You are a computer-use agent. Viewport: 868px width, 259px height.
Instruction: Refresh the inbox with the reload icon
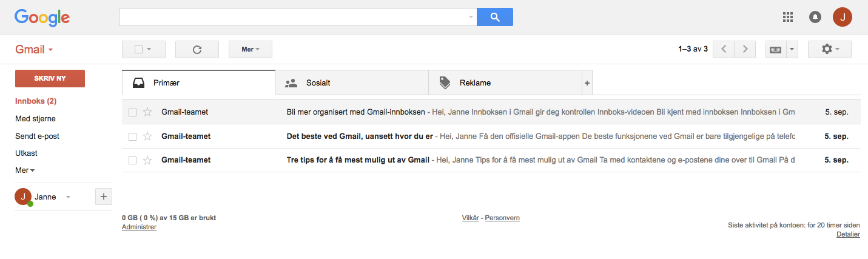coord(197,50)
